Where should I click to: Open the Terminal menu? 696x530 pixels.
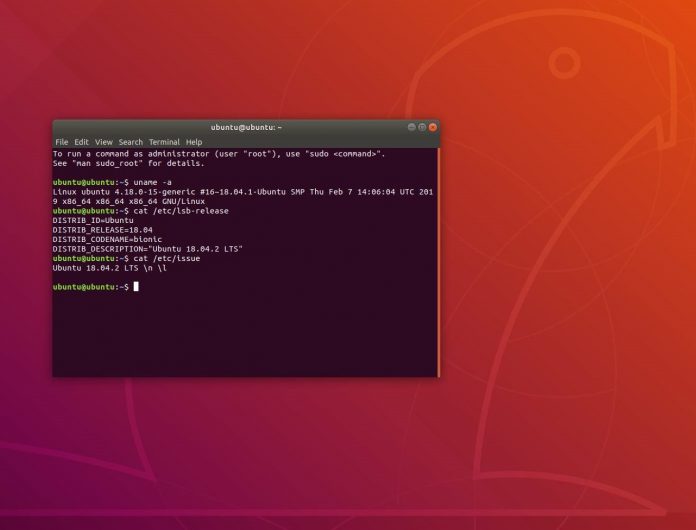(x=164, y=142)
